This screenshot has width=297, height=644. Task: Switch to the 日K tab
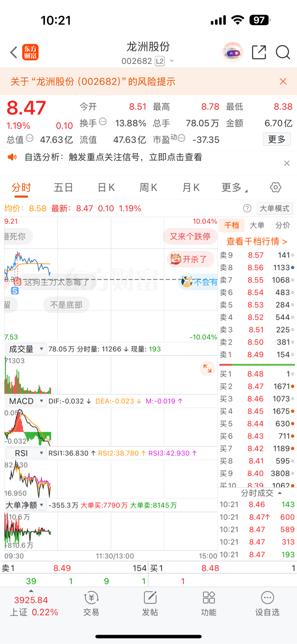(x=106, y=188)
